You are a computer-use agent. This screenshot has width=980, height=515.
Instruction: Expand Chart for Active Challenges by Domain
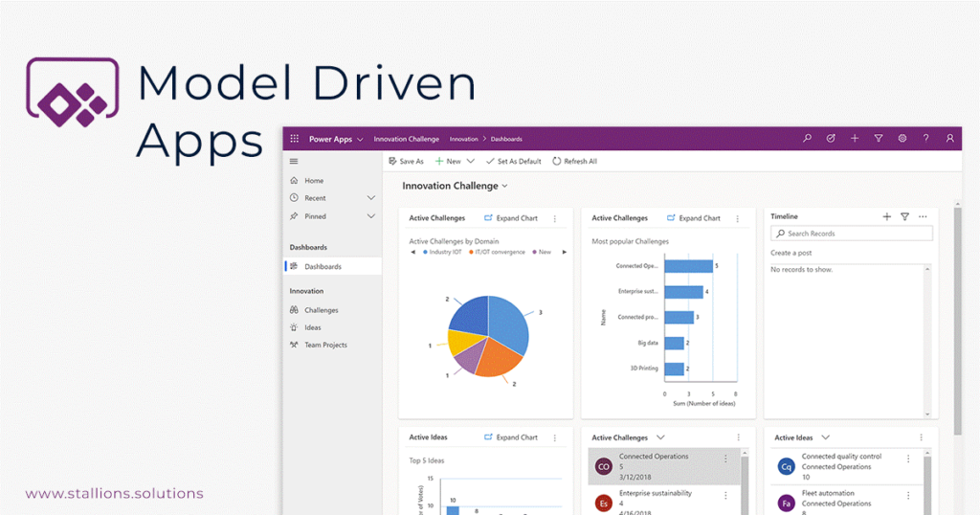pyautogui.click(x=511, y=218)
